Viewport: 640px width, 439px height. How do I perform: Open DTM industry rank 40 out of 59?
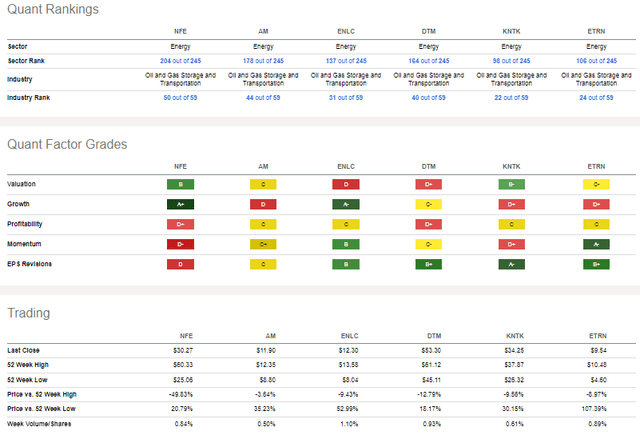(429, 98)
